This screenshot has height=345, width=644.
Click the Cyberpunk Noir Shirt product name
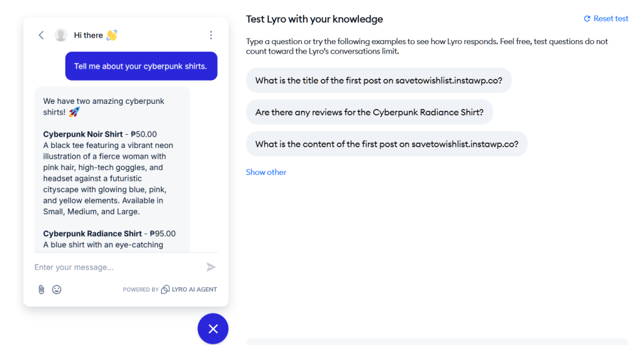click(83, 135)
